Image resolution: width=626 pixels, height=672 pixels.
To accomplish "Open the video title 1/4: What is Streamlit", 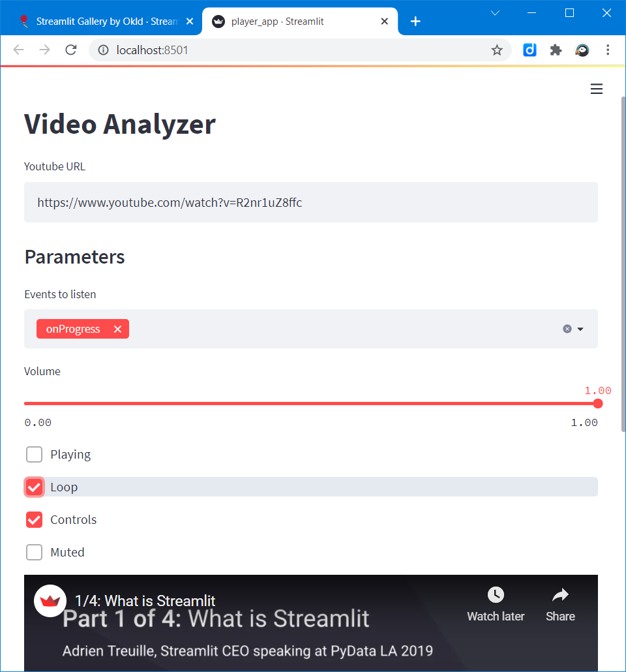I will tap(145, 600).
